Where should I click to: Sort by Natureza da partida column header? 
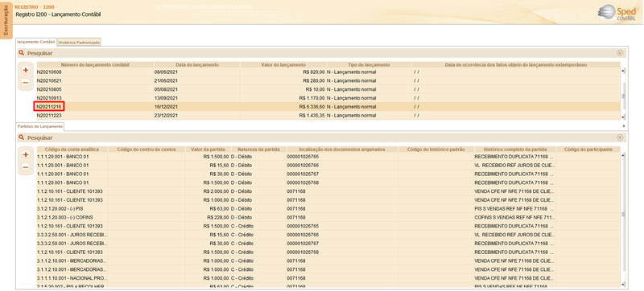(258, 150)
